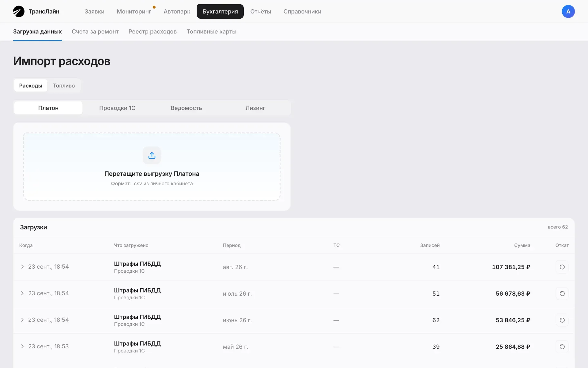Expand the row for июнь 26 г.
The width and height of the screenshot is (588, 368).
22,320
